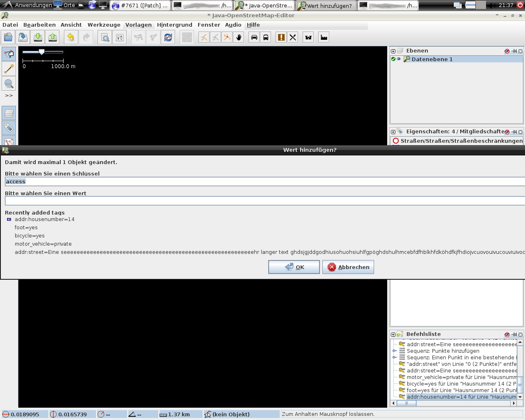Image resolution: width=525 pixels, height=420 pixels.
Task: Click the car preset icon
Action: [254, 37]
